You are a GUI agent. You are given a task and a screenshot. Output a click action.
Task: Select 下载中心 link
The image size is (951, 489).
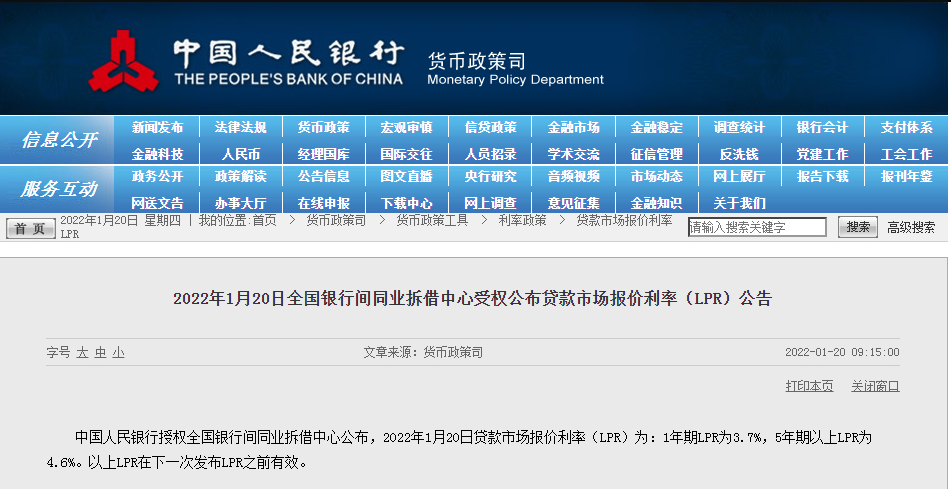pos(406,203)
